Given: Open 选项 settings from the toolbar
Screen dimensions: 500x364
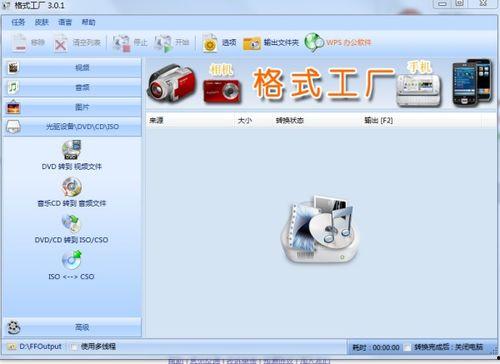Looking at the screenshot, I should [219, 43].
